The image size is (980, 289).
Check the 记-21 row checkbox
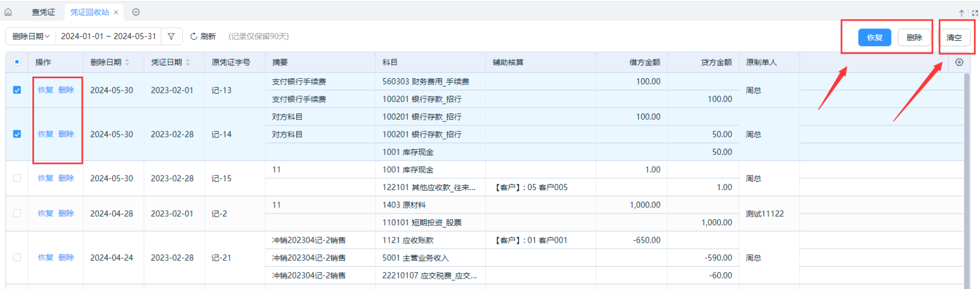17,258
